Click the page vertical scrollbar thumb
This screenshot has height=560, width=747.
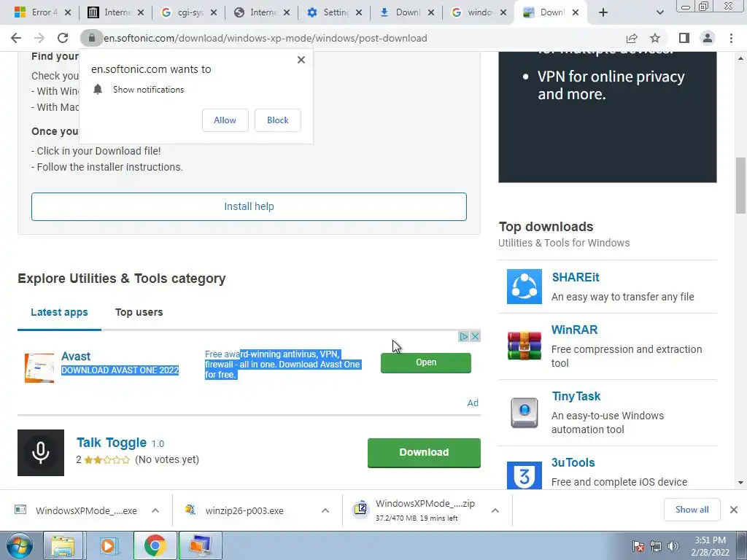point(740,185)
